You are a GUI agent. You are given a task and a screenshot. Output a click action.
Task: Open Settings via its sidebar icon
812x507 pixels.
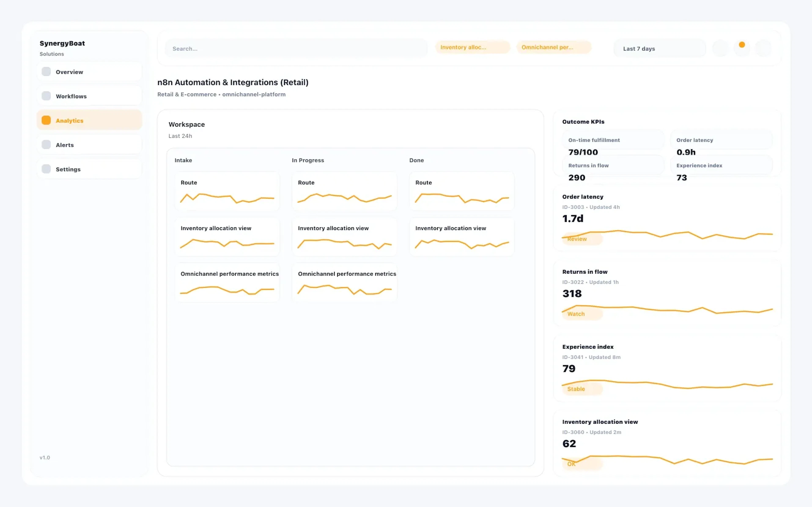point(46,169)
